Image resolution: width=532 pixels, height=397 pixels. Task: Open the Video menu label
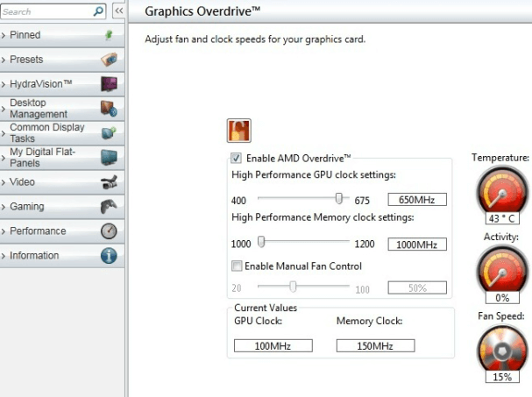[x=23, y=182]
